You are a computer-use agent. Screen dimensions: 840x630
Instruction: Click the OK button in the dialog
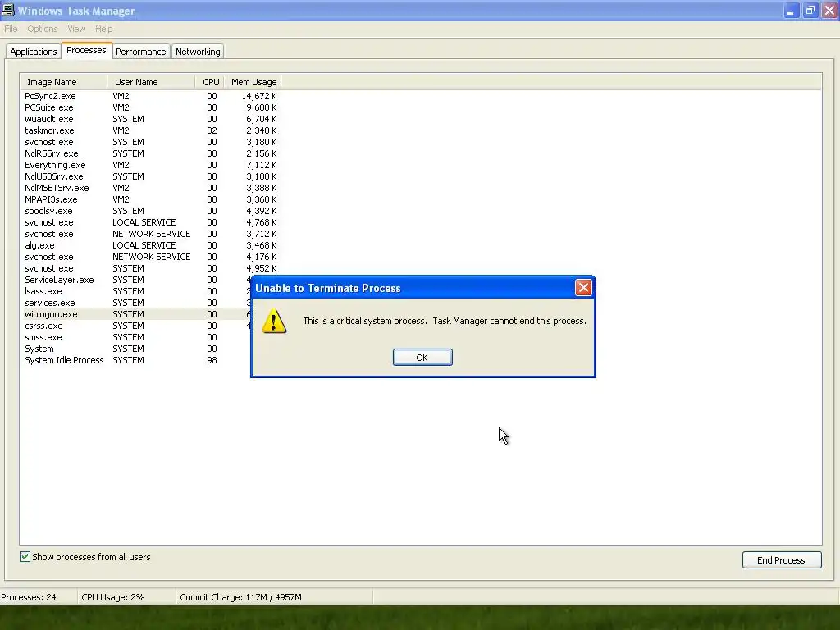(422, 358)
